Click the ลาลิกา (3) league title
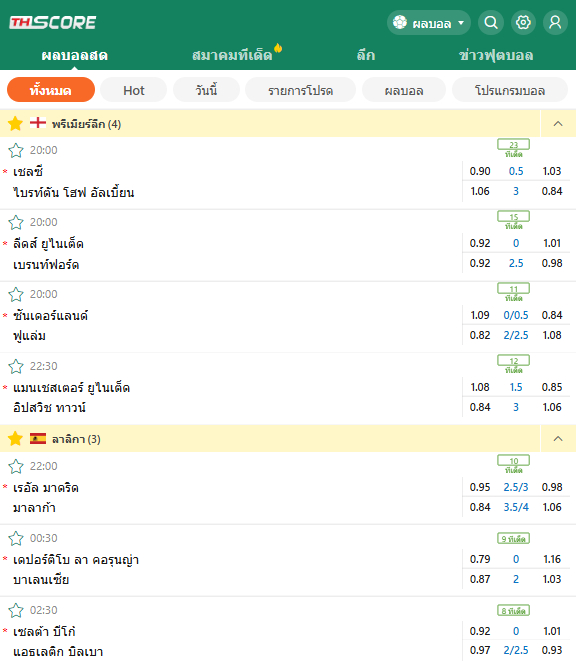Screen dimensions: 576x664 [76, 439]
